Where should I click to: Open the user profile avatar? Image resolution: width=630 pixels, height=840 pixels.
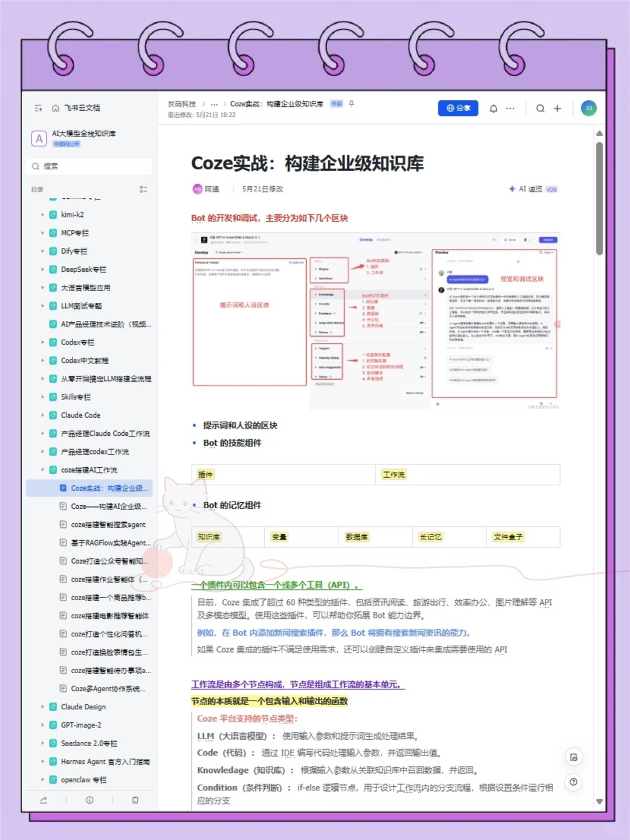tap(589, 108)
